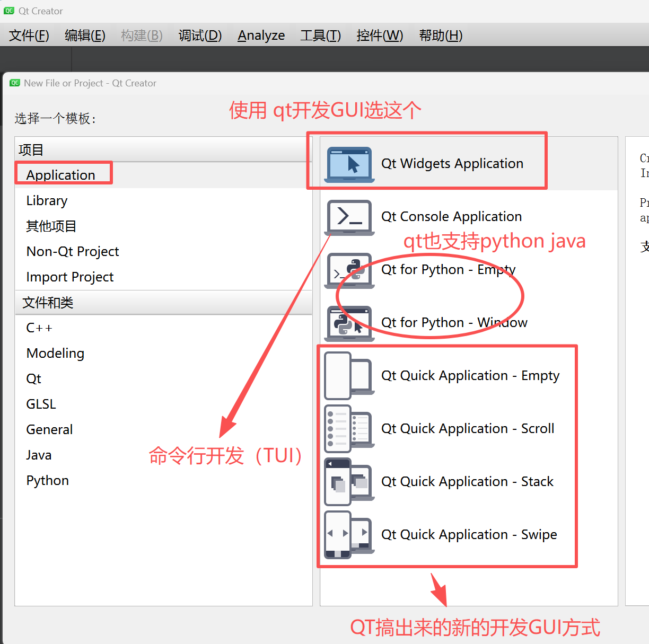Choose Qt Widgets Application template text
This screenshot has width=649, height=644.
452,163
